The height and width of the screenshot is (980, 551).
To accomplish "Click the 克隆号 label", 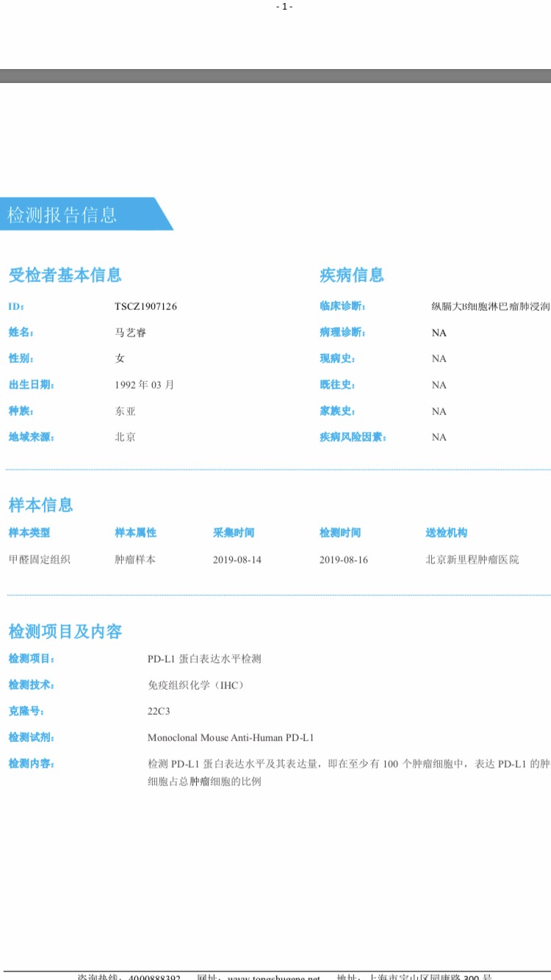I will tap(26, 711).
